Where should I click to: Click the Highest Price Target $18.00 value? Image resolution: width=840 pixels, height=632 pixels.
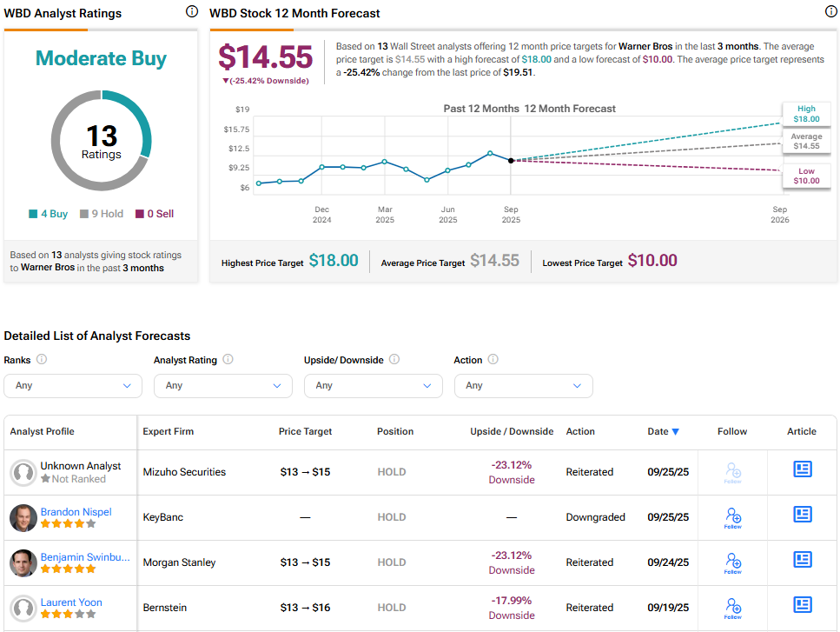click(334, 261)
